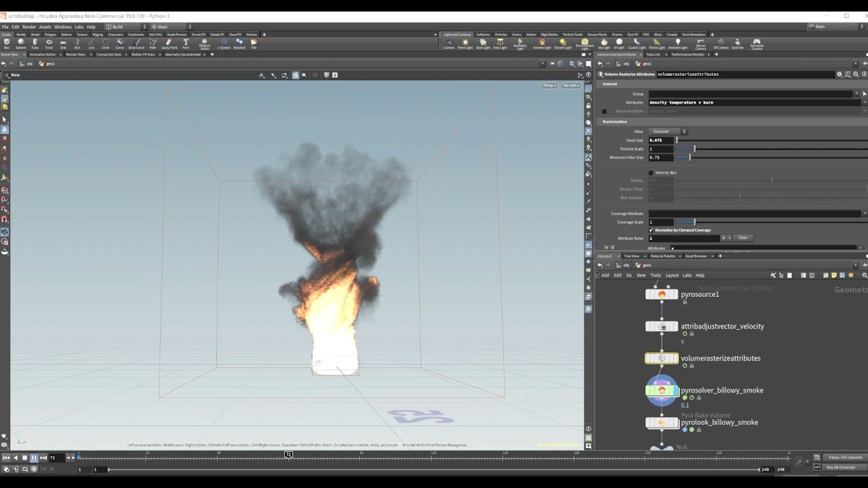This screenshot has width=868, height=488.
Task: Select the Font shelf tool
Action: click(x=186, y=43)
